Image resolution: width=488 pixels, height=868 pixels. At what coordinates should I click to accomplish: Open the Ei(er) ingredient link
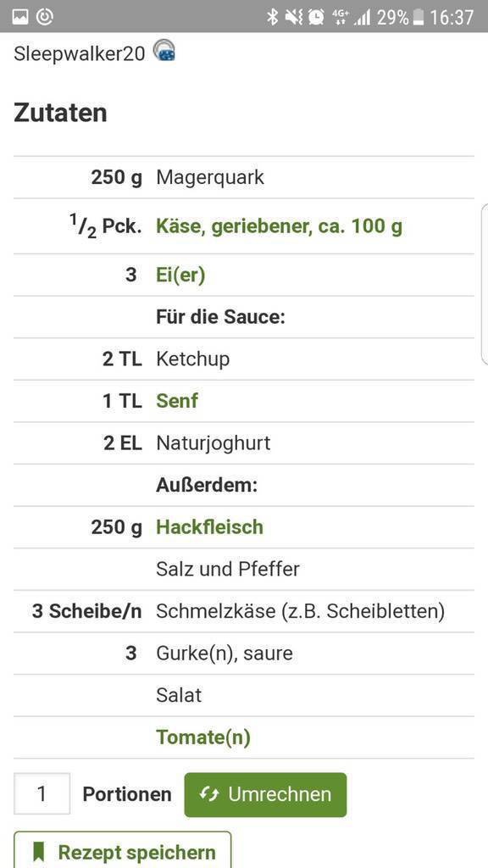180,275
